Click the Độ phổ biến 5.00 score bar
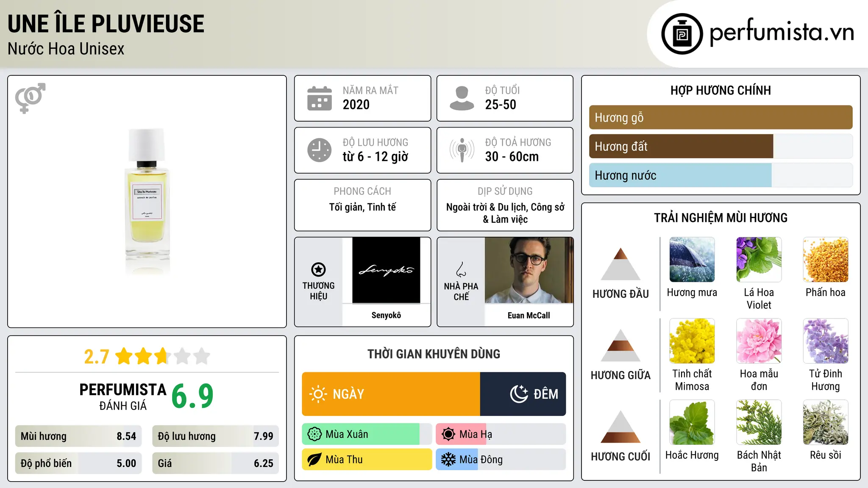 click(x=78, y=463)
